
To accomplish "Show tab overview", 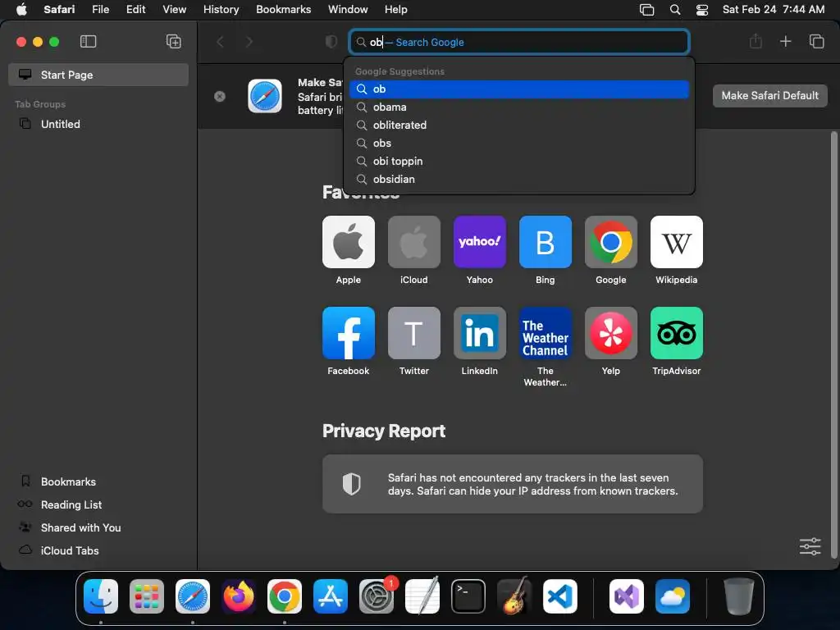I will [816, 41].
